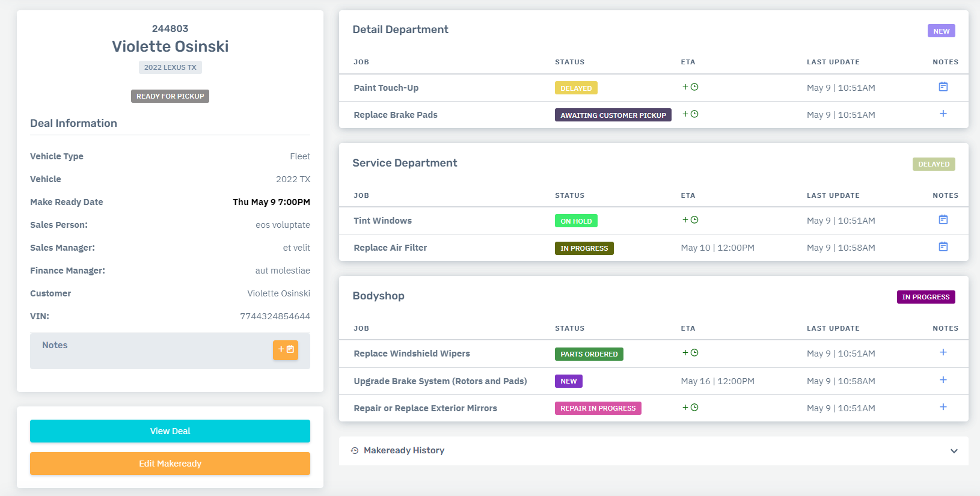The height and width of the screenshot is (496, 980).
Task: Expand the Makeready History section
Action: [954, 451]
